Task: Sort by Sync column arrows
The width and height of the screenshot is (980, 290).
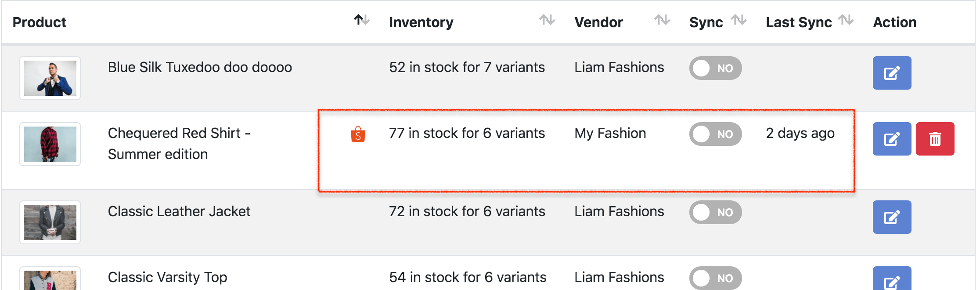Action: click(x=739, y=20)
